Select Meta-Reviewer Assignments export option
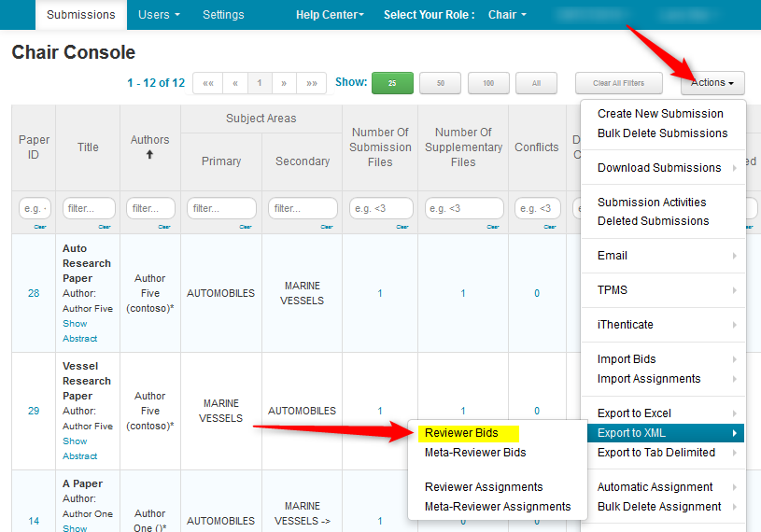Image resolution: width=761 pixels, height=532 pixels. (x=497, y=507)
